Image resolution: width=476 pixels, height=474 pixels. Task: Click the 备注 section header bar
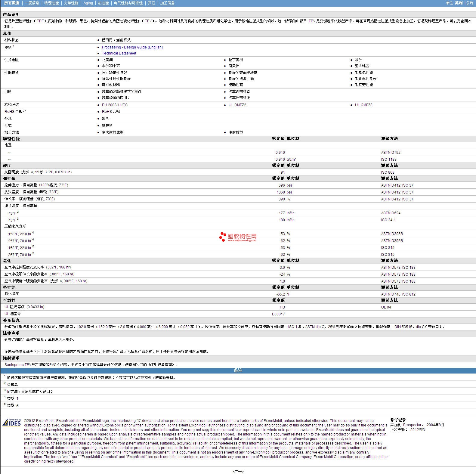pos(238,370)
